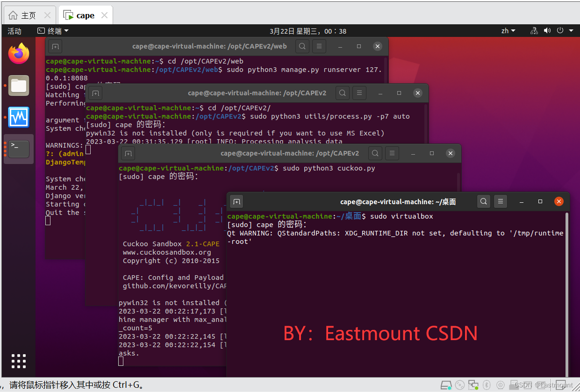Viewport: 580px width, 392px height.
Task: Open the clock showing 3月22日 星期三
Action: pyautogui.click(x=308, y=31)
